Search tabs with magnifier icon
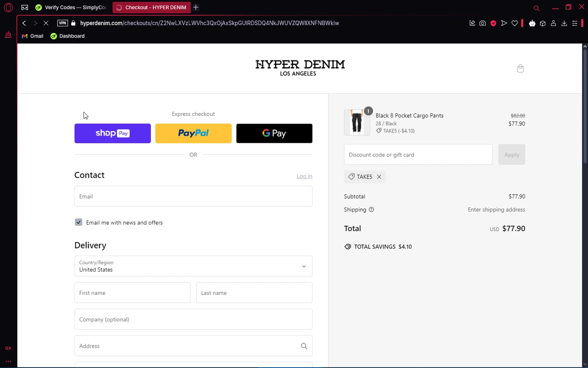Image resolution: width=588 pixels, height=368 pixels. (537, 8)
